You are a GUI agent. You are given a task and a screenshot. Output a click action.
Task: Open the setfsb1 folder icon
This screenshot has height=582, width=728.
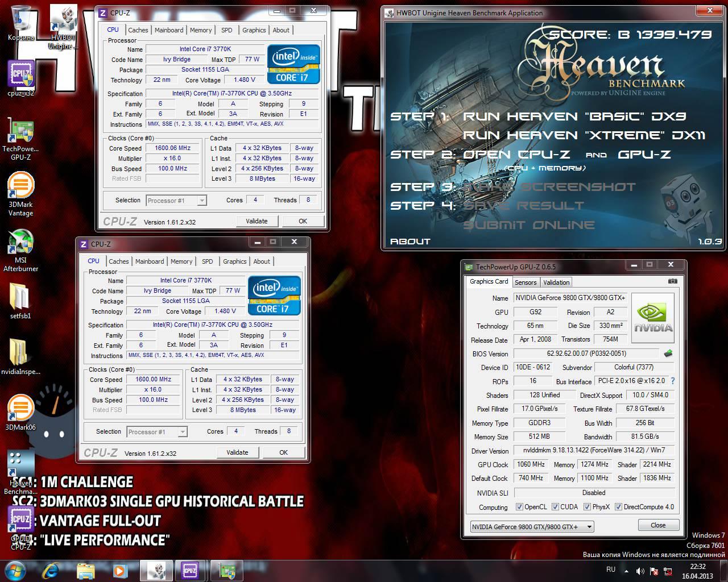tap(20, 297)
